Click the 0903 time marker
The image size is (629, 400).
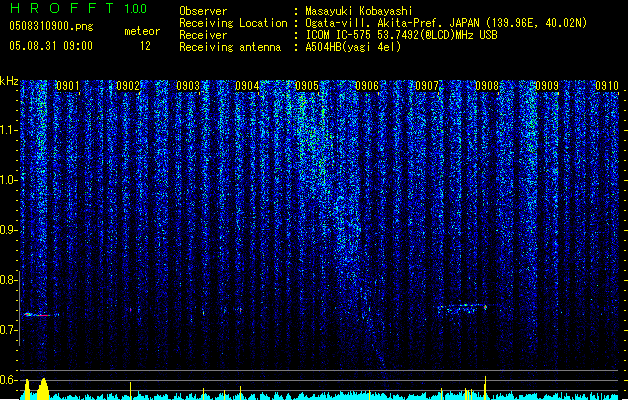(x=188, y=86)
